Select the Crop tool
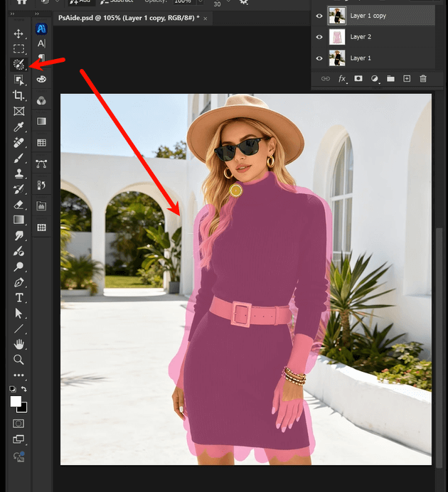The width and height of the screenshot is (448, 492). [x=19, y=95]
